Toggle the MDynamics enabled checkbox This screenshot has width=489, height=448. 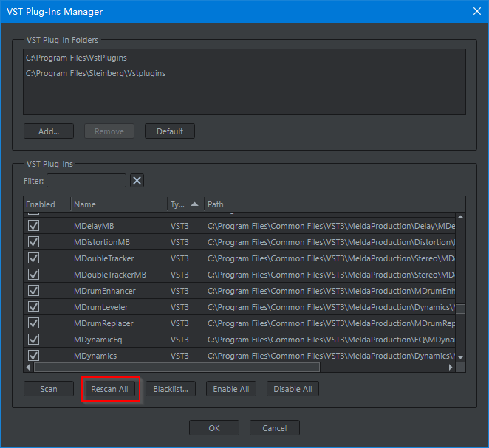(x=33, y=356)
